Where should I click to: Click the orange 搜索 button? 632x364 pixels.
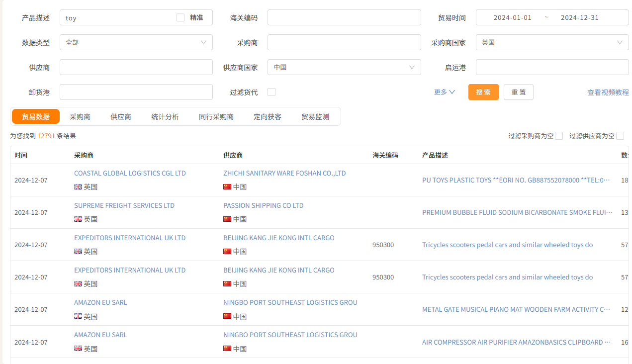pyautogui.click(x=483, y=92)
